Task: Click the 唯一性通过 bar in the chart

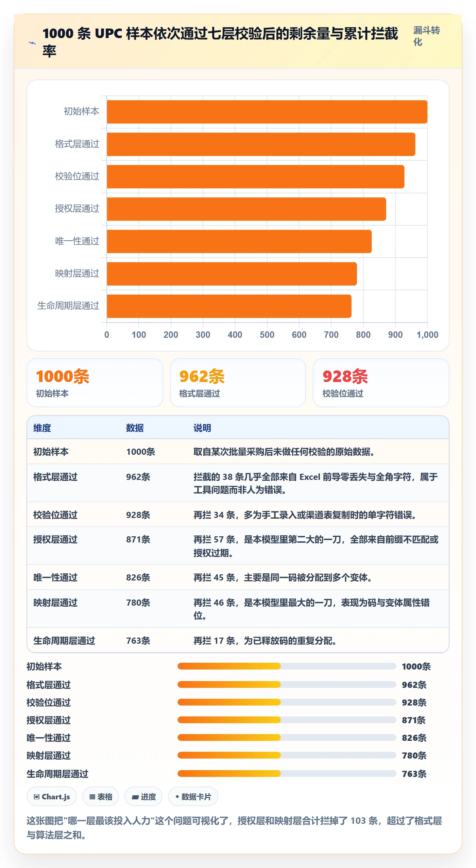Action: (x=239, y=241)
